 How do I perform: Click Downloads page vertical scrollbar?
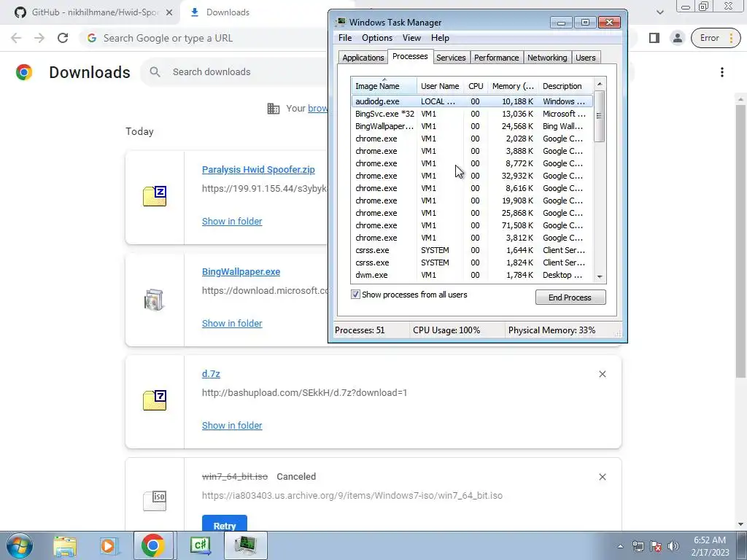[740, 241]
